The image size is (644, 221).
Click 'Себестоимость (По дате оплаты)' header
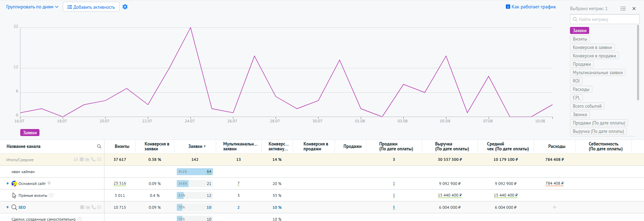pos(606,147)
